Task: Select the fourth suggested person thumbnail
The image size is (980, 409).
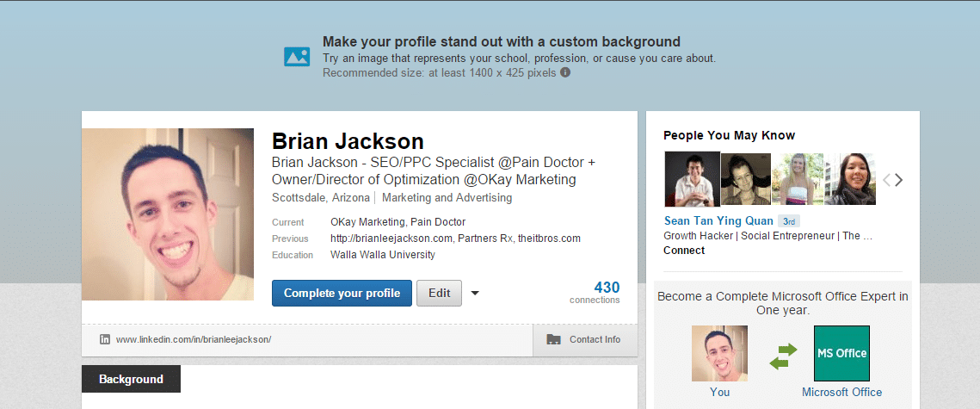Action: [x=850, y=179]
